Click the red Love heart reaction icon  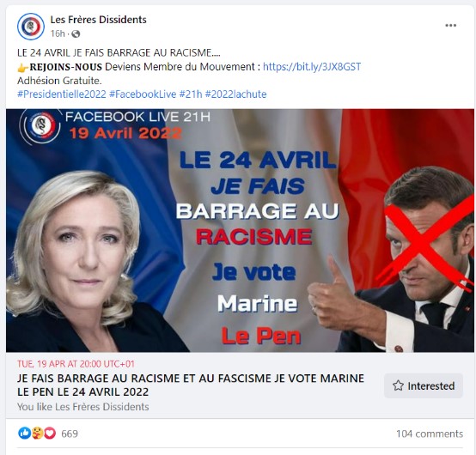click(x=50, y=434)
